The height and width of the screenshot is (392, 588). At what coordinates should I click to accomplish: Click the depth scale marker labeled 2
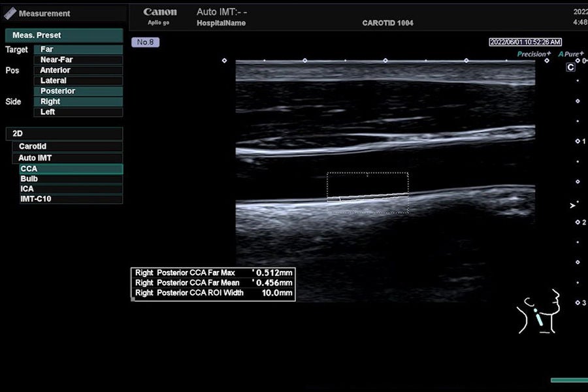pos(581,222)
